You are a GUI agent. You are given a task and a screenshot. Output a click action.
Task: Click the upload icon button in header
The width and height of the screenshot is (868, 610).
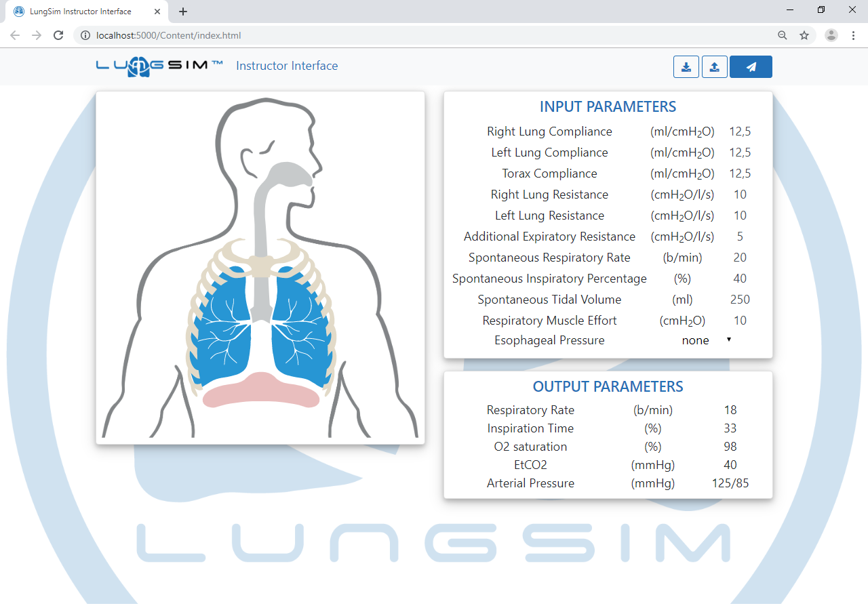coord(715,66)
